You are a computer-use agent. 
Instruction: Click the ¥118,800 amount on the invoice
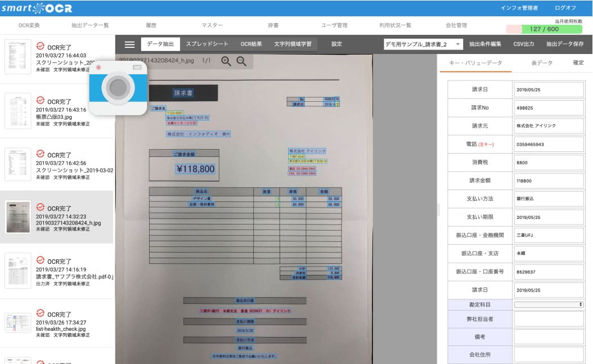tap(195, 169)
